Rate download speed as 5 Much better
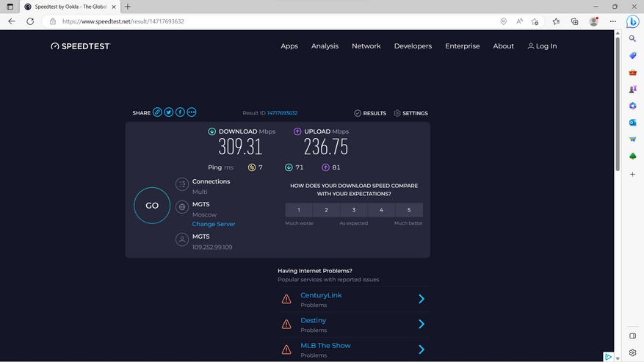This screenshot has height=362, width=644. (x=409, y=210)
